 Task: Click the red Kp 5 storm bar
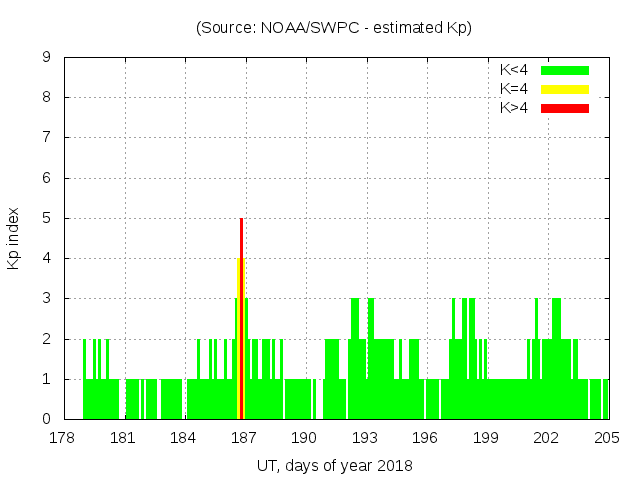click(242, 300)
